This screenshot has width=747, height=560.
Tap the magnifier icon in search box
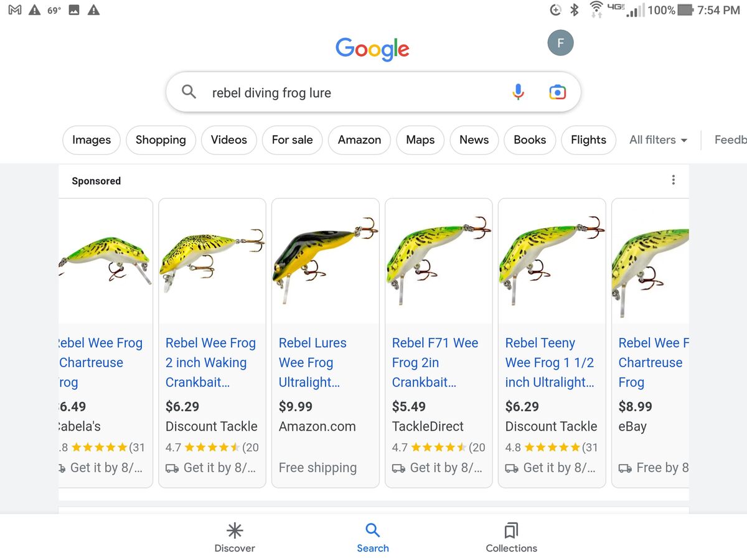point(189,92)
